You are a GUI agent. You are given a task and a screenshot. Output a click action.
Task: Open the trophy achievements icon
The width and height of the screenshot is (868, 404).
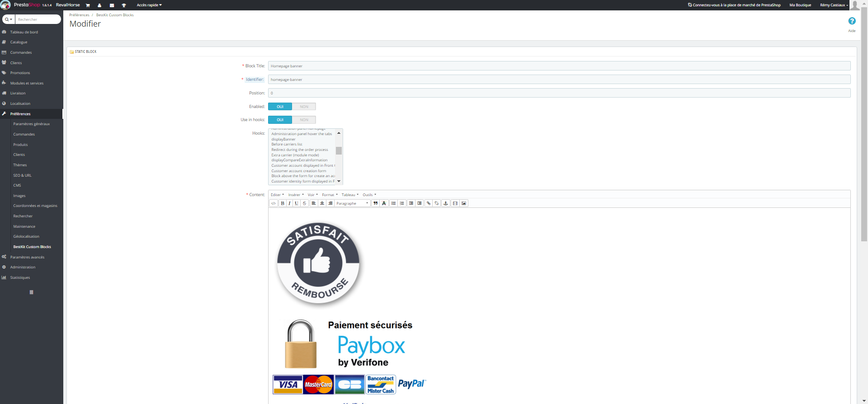tap(124, 5)
